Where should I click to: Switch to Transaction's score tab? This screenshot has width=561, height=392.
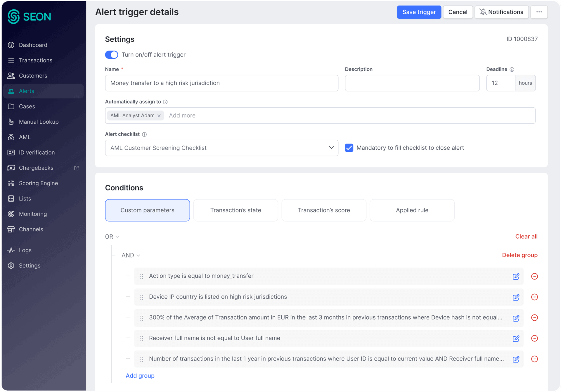coord(324,210)
